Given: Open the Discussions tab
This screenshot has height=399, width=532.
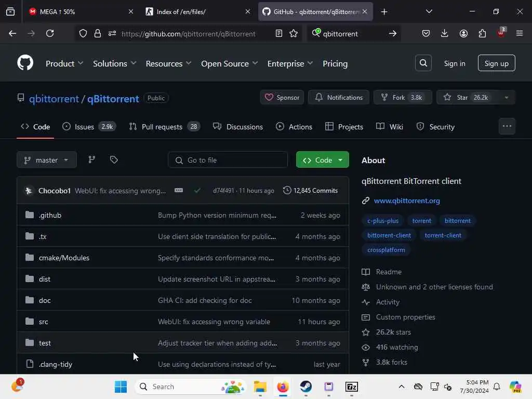Looking at the screenshot, I should [x=237, y=127].
